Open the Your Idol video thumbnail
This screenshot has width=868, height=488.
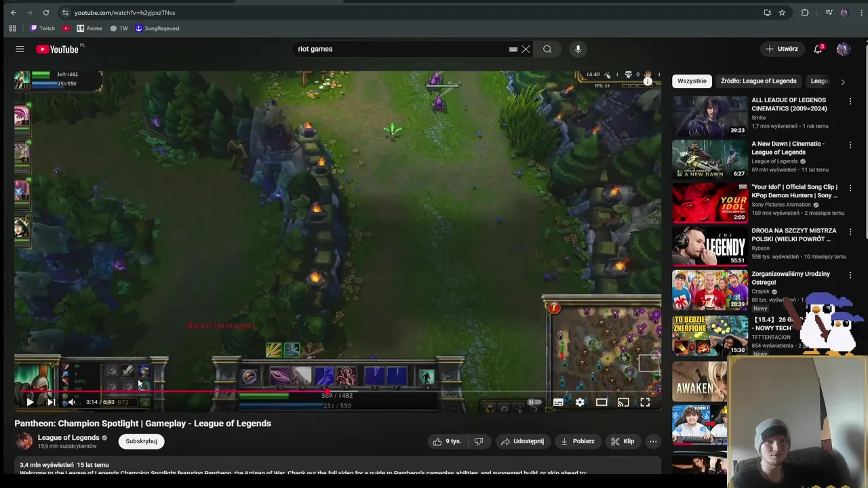tap(710, 203)
